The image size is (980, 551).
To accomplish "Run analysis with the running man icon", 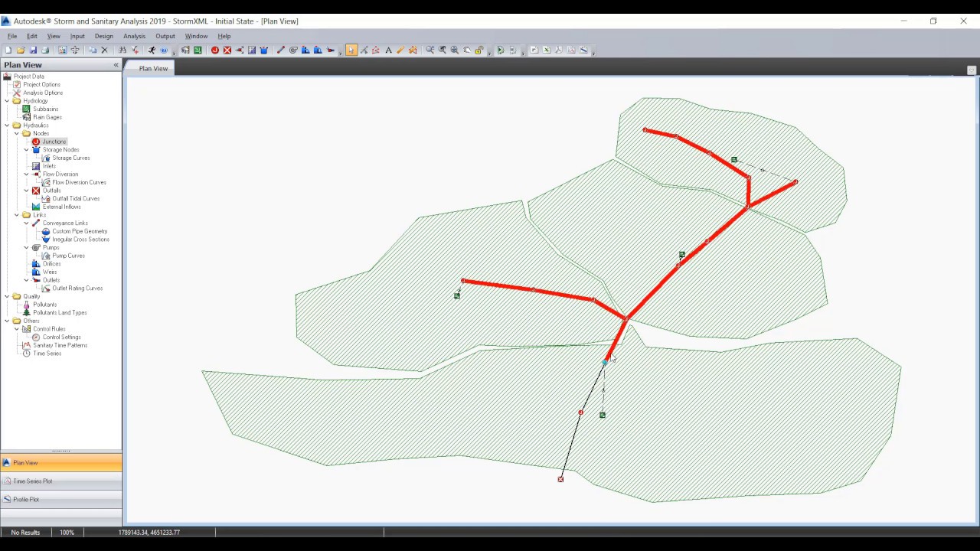I will point(151,51).
